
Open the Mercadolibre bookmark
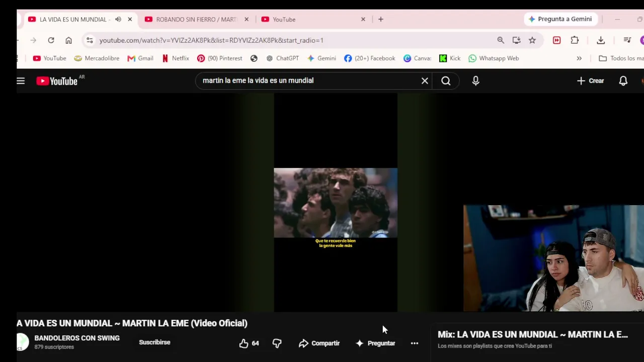coord(97,58)
